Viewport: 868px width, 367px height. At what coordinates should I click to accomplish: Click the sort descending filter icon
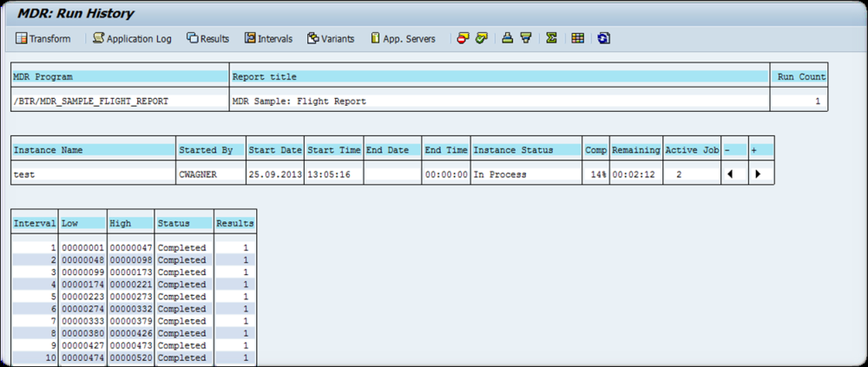point(526,38)
